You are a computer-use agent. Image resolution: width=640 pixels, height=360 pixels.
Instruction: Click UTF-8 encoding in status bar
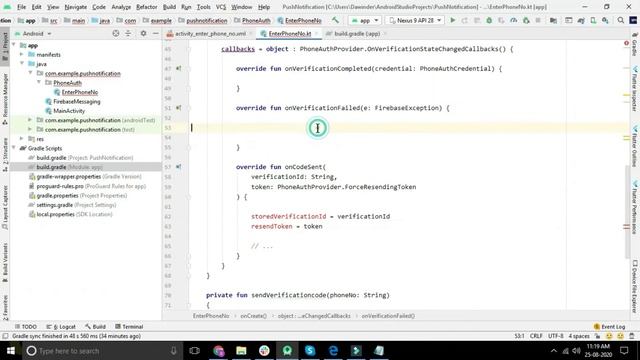(556, 336)
